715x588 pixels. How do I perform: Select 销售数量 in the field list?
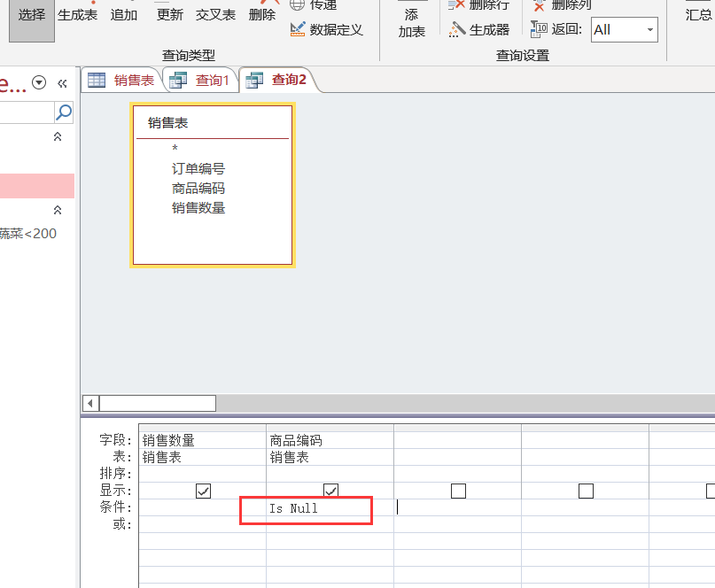(198, 208)
